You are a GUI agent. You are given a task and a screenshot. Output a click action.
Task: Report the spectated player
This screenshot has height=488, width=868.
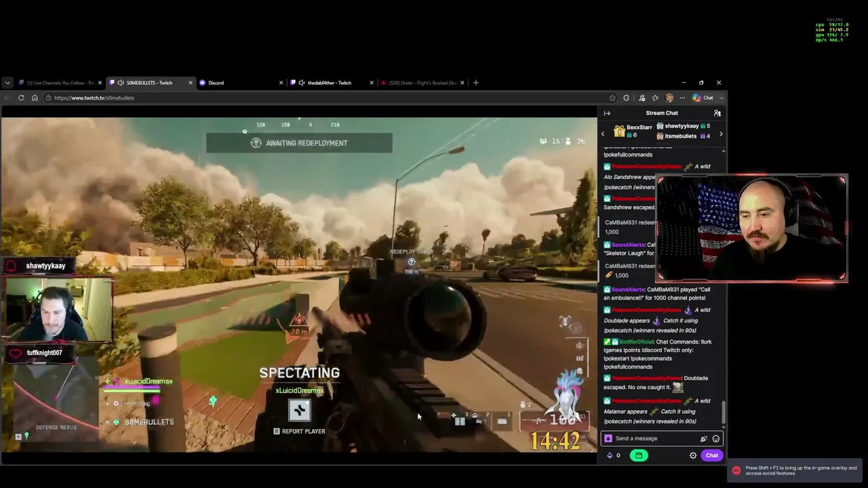299,431
